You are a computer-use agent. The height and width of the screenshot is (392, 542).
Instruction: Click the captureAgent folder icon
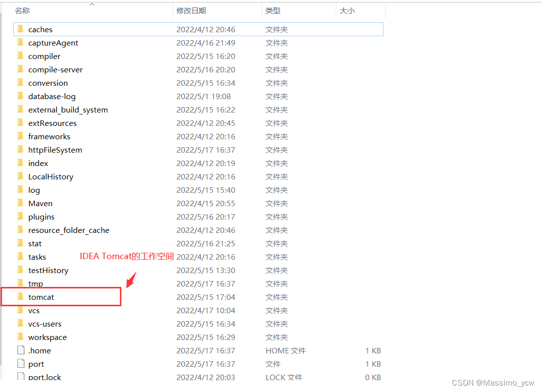click(21, 43)
